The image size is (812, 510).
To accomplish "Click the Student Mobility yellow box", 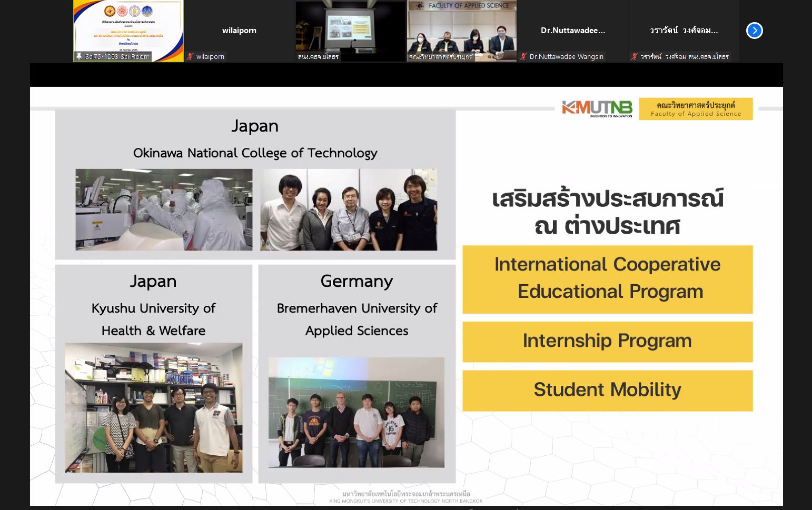I will coord(608,391).
